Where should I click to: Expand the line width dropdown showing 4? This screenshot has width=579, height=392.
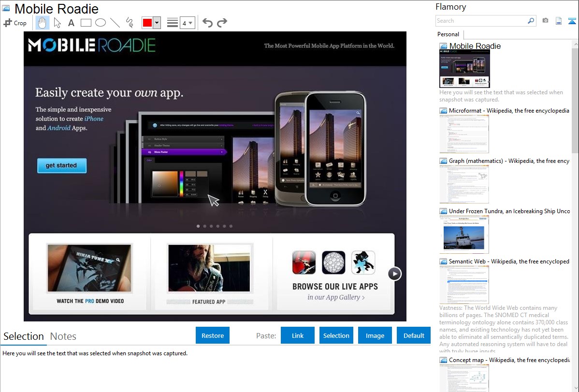[x=187, y=23]
